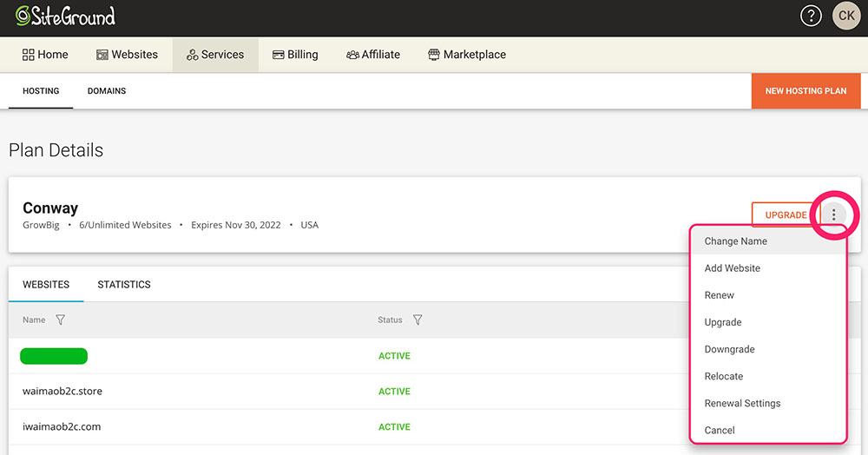Open the Affiliate navigation item
The height and width of the screenshot is (455, 868).
click(373, 55)
